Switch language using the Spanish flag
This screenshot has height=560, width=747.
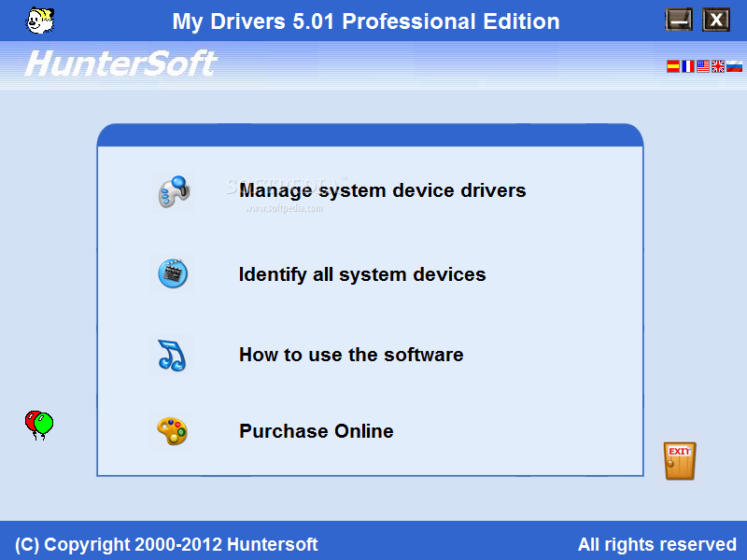coord(672,66)
